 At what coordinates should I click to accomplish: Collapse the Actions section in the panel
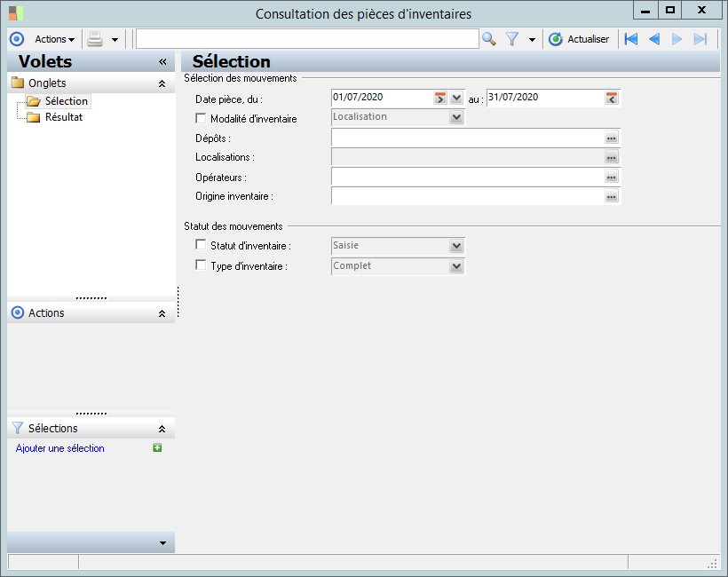pos(162,313)
